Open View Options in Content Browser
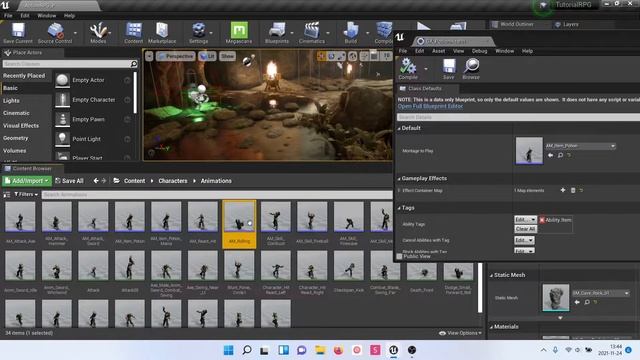640x360 pixels. pos(460,333)
